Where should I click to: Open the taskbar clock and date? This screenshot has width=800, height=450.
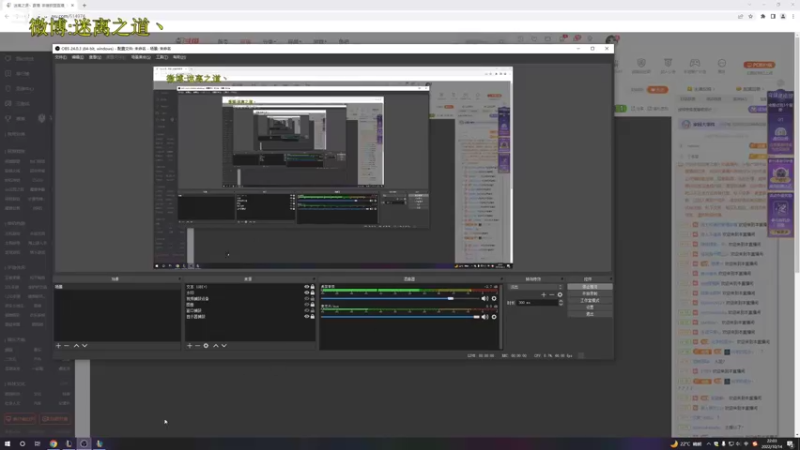coord(772,444)
